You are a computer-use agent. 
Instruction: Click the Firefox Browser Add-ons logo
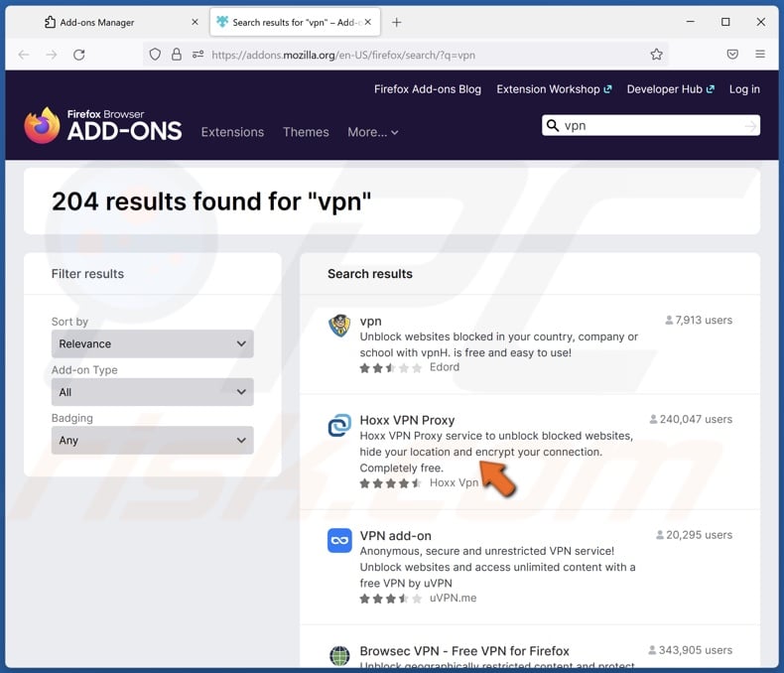[x=103, y=125]
